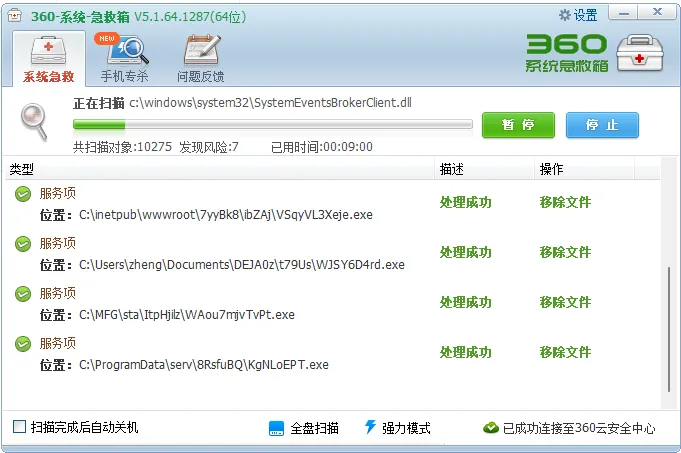The height and width of the screenshot is (453, 681).
Task: Click the scanning magnifier icon
Action: [x=34, y=121]
